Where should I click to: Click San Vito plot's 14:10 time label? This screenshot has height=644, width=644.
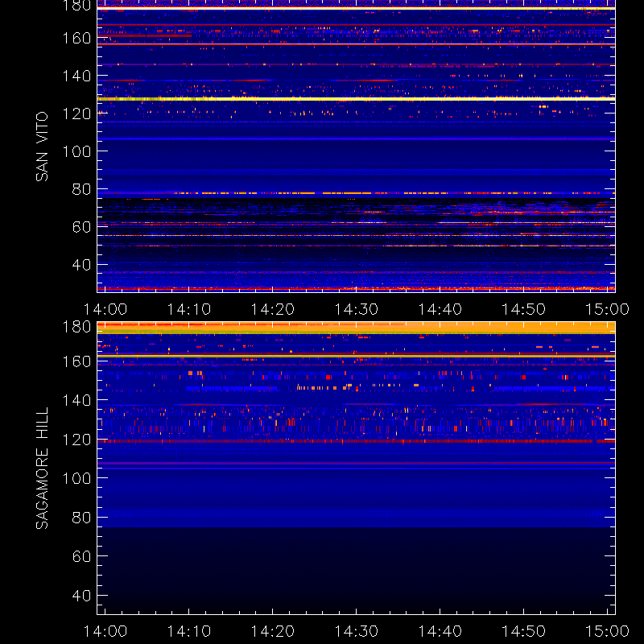(x=189, y=309)
